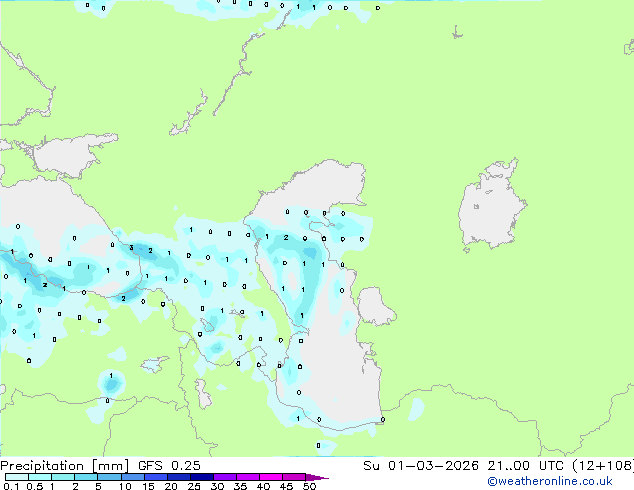Select the 35–40 mm legend swatch
This screenshot has width=634, height=490.
(x=248, y=477)
